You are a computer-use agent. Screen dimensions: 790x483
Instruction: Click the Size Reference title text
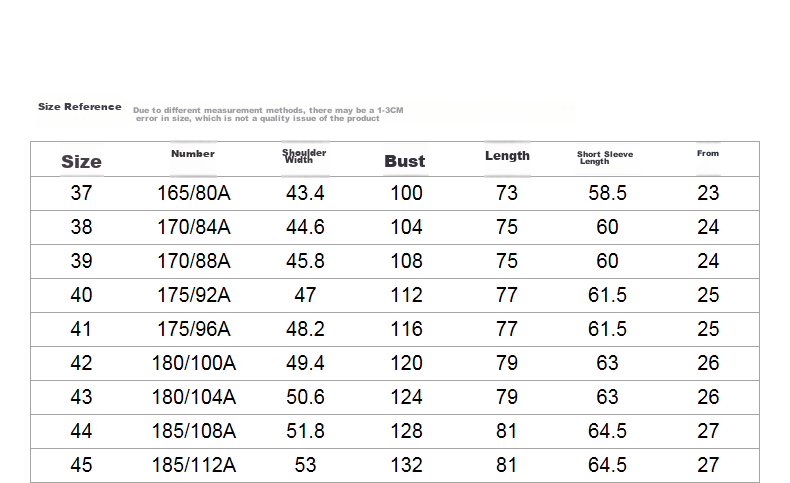(80, 107)
